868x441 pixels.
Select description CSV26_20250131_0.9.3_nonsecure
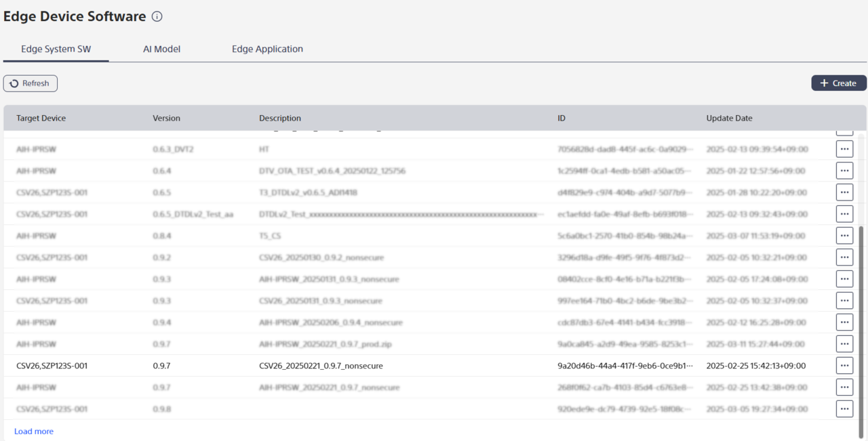[x=321, y=301]
